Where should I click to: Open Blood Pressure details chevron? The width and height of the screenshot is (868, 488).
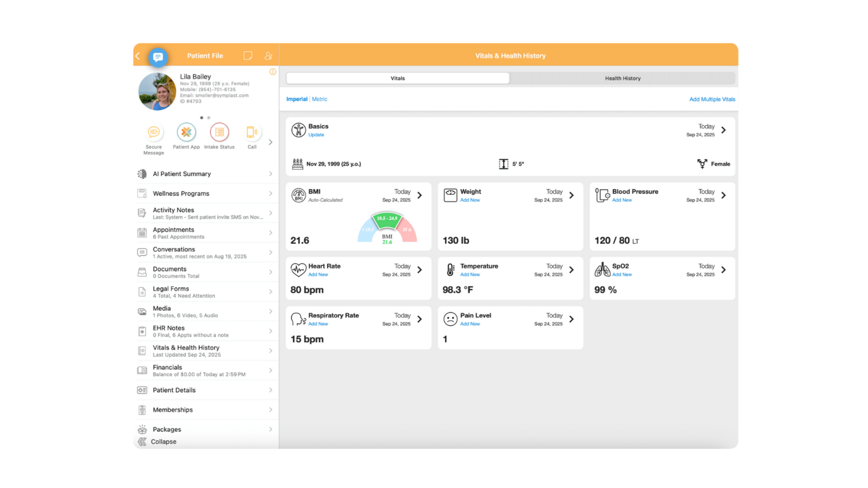coord(724,195)
